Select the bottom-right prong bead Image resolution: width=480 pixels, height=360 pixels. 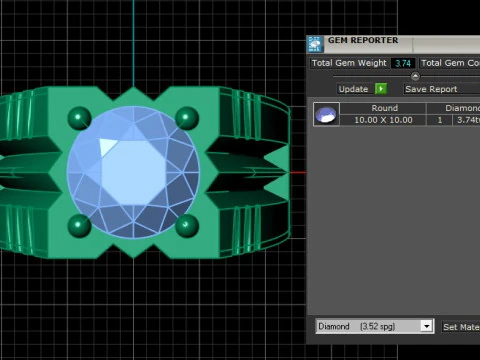click(187, 226)
